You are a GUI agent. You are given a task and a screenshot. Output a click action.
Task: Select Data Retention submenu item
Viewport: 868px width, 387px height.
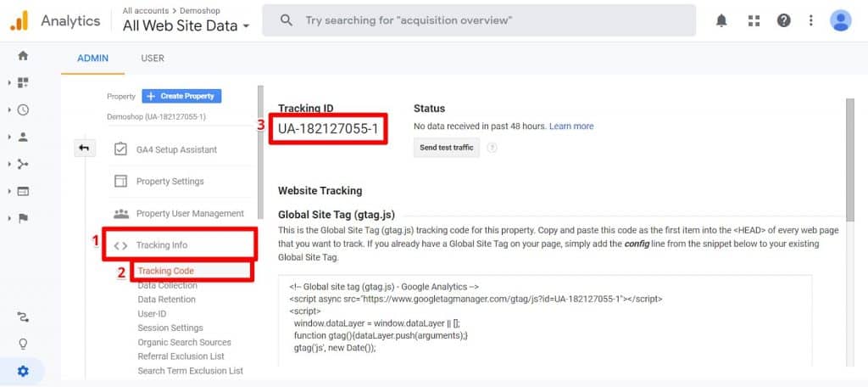pos(167,300)
